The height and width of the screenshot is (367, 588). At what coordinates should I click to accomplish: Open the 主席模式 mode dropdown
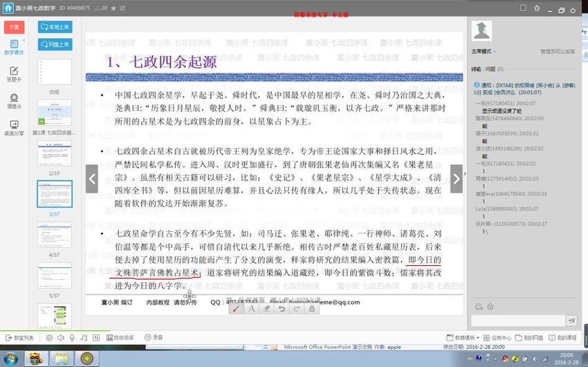[484, 51]
